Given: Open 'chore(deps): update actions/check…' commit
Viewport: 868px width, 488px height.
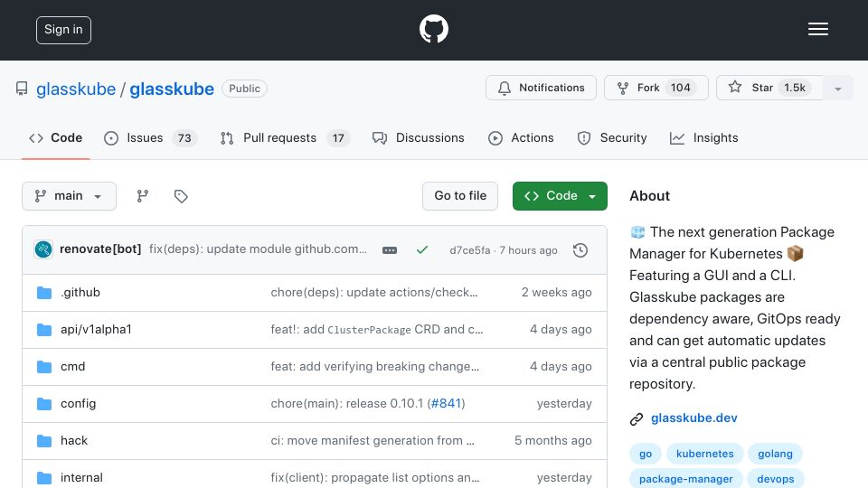Looking at the screenshot, I should coord(374,292).
